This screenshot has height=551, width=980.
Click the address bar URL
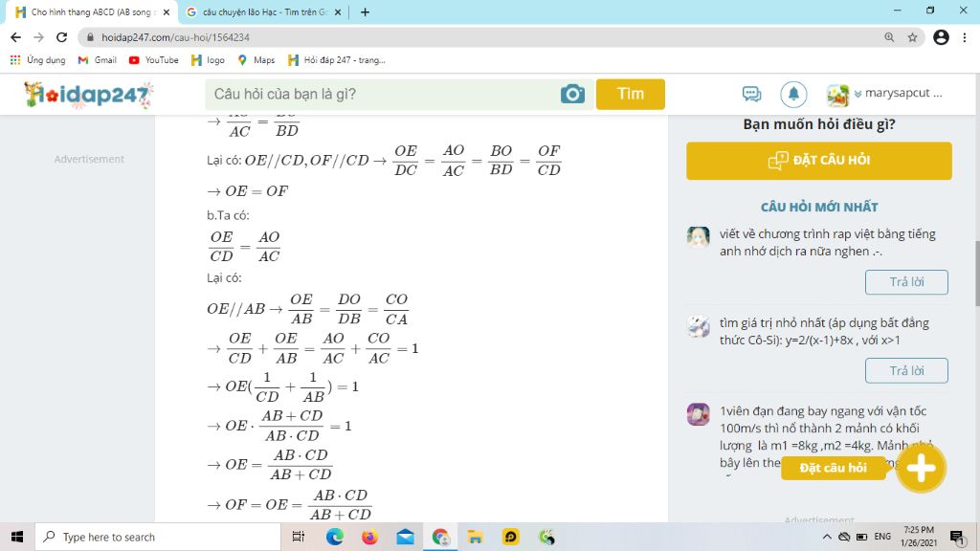pos(176,37)
